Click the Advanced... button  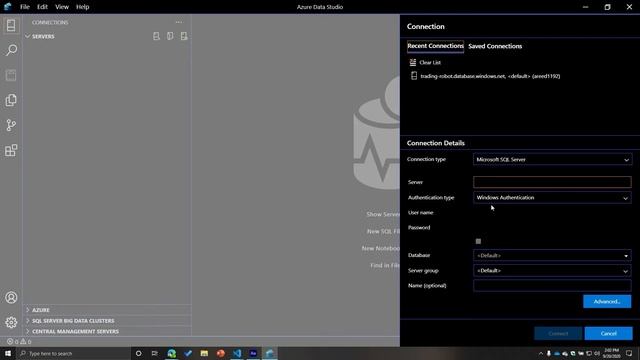607,302
